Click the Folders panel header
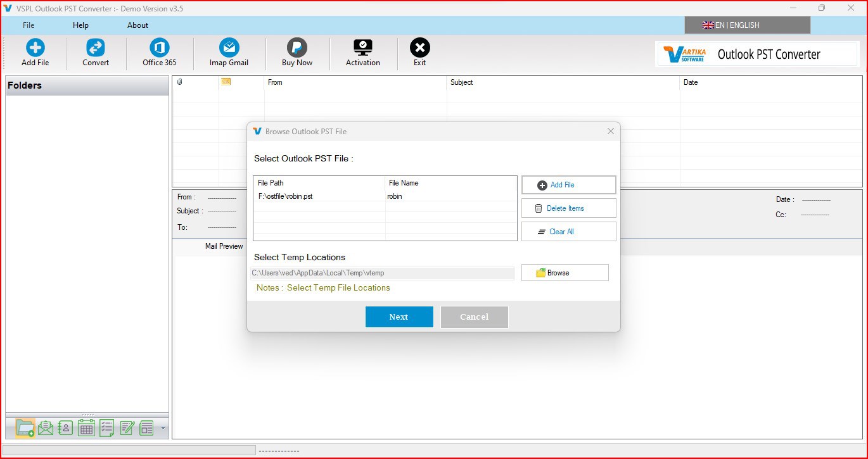The image size is (868, 459). pyautogui.click(x=87, y=85)
